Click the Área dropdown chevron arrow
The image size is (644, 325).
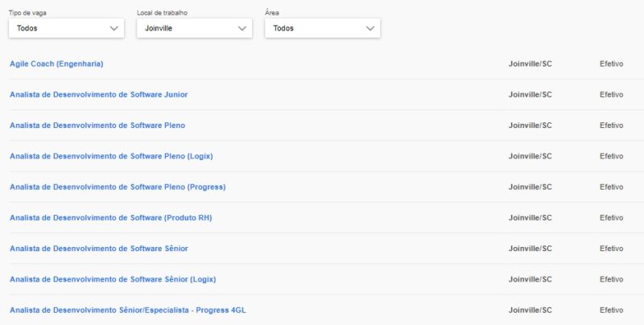coord(370,28)
